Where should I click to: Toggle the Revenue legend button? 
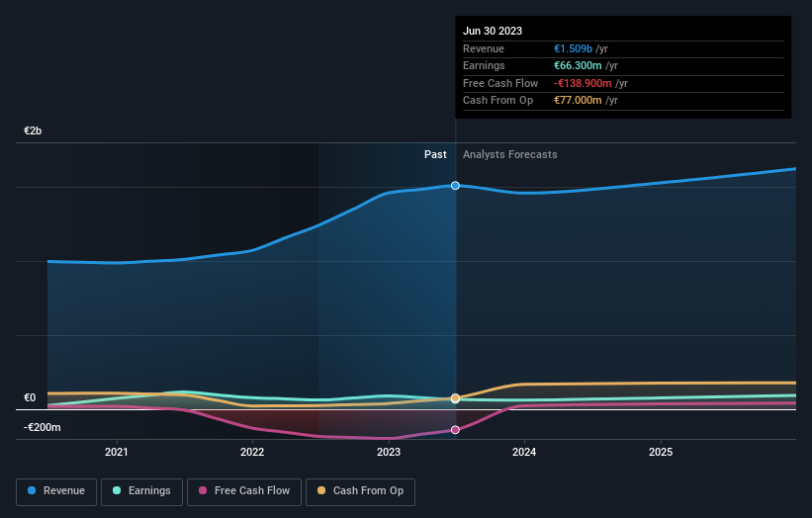click(x=56, y=491)
